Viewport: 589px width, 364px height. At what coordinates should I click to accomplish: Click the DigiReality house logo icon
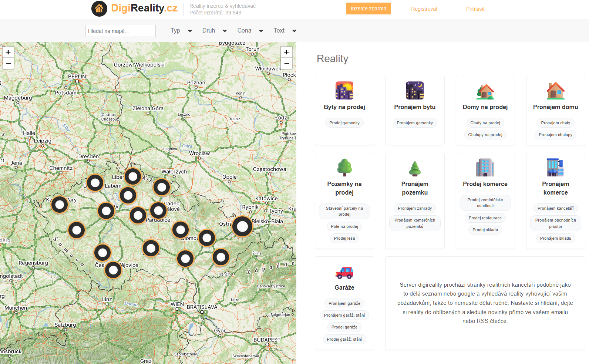[x=99, y=9]
